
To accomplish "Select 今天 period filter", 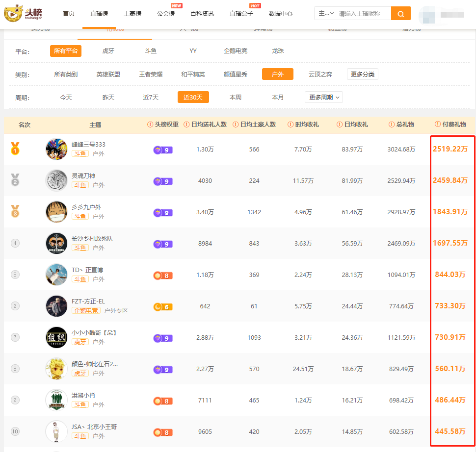I will click(x=66, y=98).
